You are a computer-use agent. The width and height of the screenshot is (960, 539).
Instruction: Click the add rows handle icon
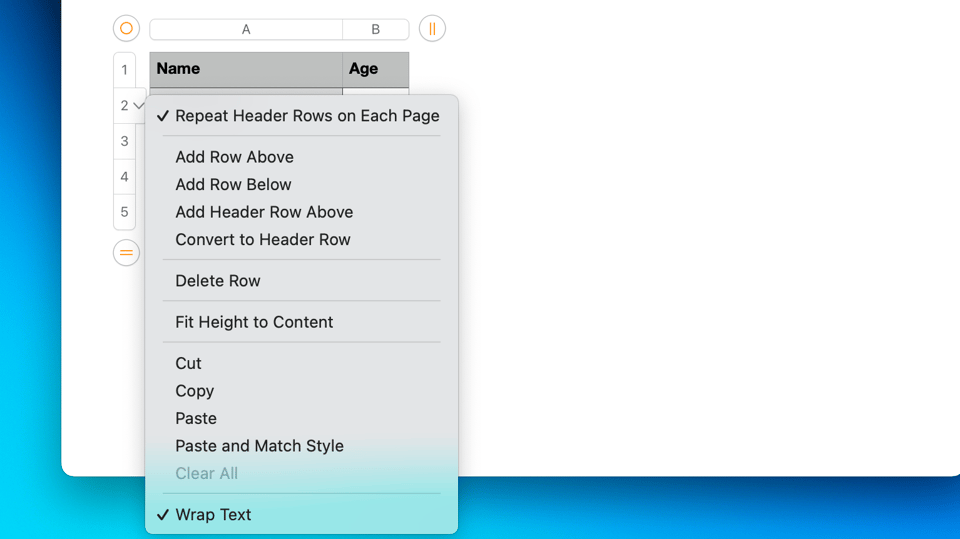(126, 253)
